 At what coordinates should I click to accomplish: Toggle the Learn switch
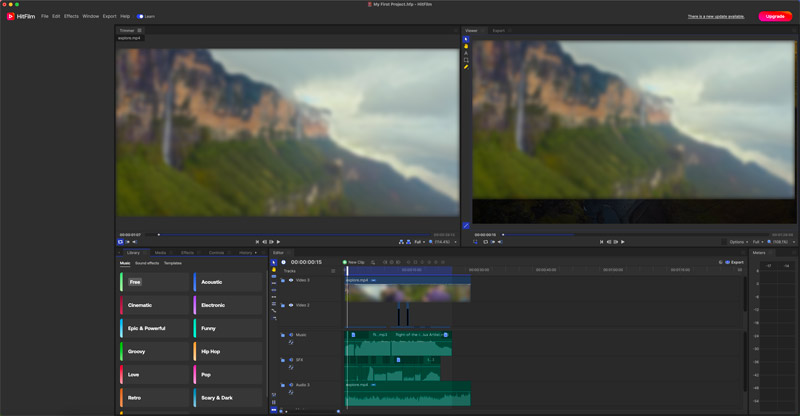[x=141, y=16]
